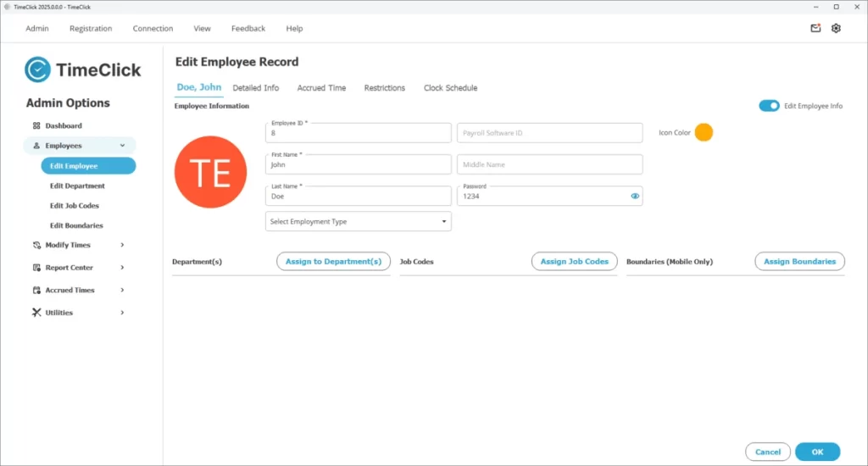Click the Assign Job Codes button
The image size is (868, 466).
(x=574, y=262)
